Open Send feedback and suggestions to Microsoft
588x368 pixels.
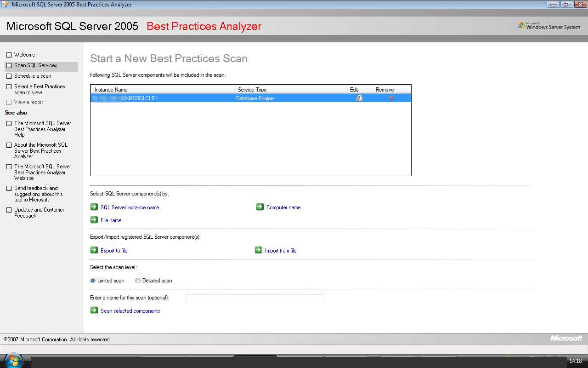point(38,194)
